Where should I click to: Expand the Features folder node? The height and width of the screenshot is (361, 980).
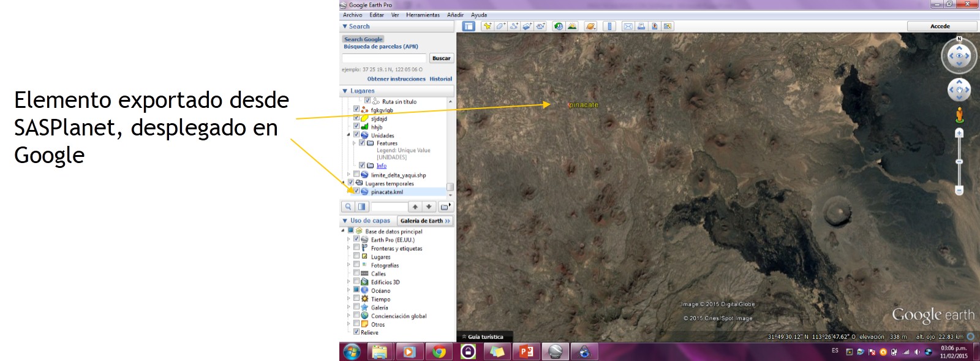pyautogui.click(x=354, y=143)
